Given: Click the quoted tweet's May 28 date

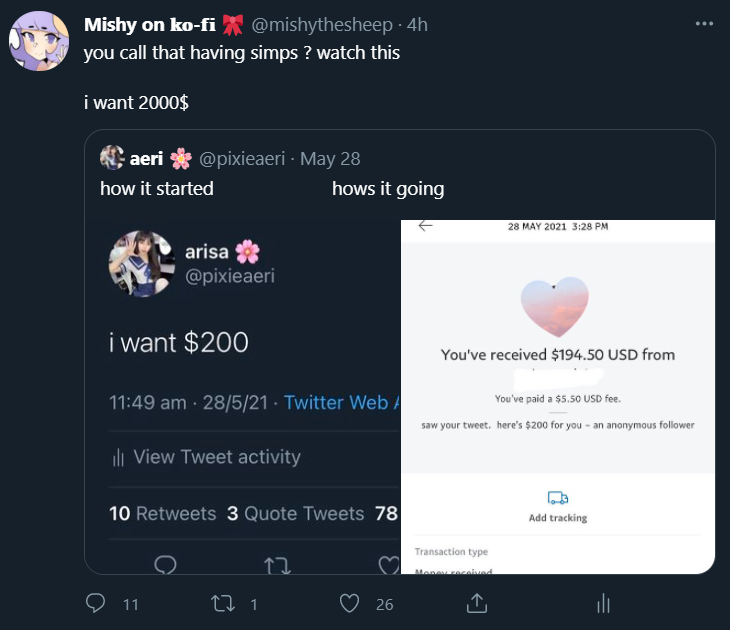Looking at the screenshot, I should point(330,158).
